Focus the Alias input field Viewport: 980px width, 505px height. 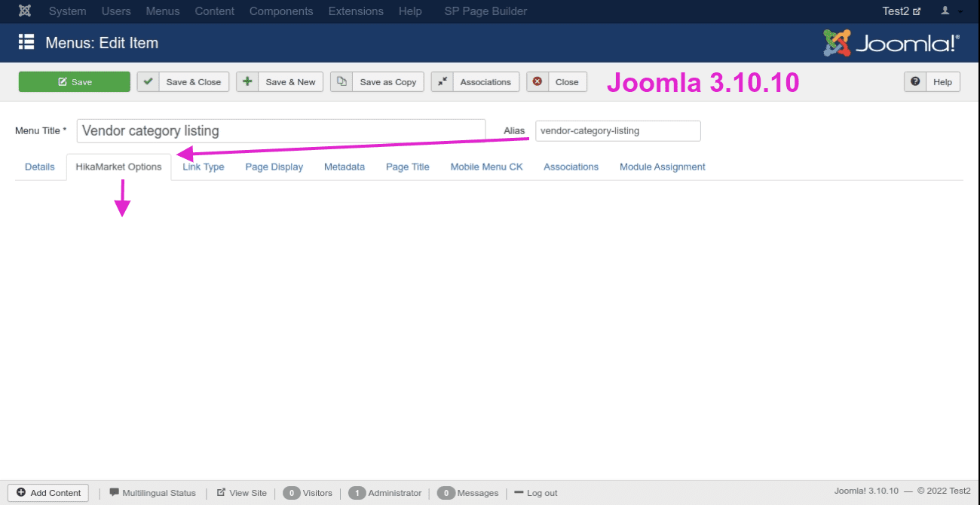(618, 130)
